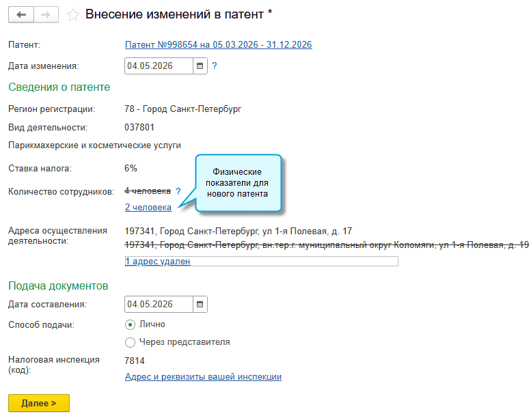531x420 pixels.
Task: Click the tooltip about Физические показатели
Action: click(239, 182)
